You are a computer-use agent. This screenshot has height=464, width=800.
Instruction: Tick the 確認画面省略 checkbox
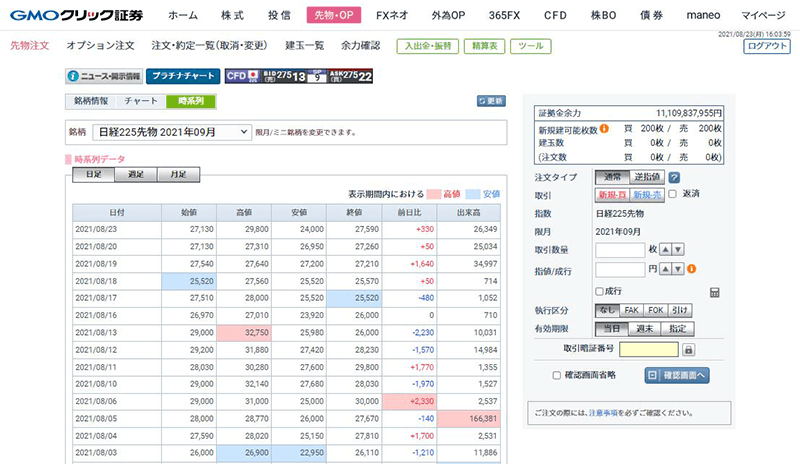click(x=557, y=375)
